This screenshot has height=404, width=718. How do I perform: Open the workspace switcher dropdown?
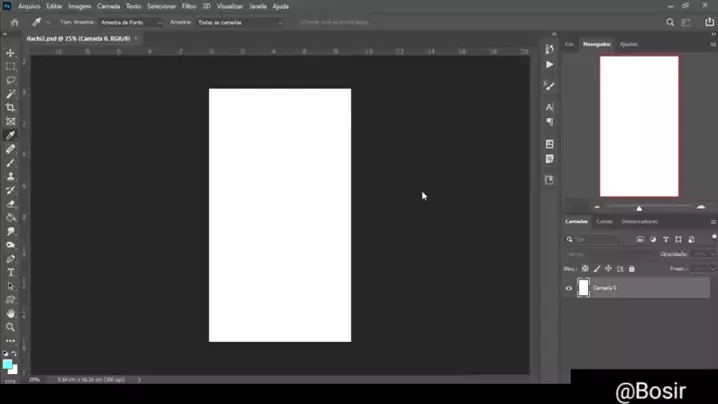[x=686, y=22]
